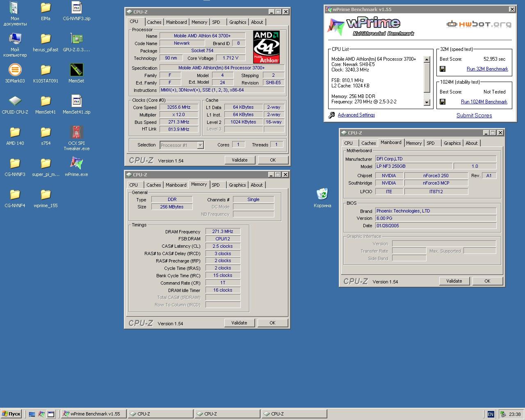Launch the MemSet application icon

coord(76,73)
